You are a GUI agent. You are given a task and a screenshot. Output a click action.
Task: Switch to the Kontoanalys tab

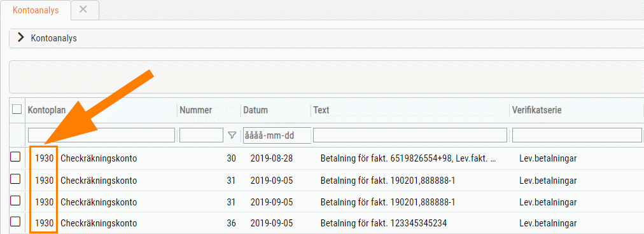pyautogui.click(x=36, y=10)
